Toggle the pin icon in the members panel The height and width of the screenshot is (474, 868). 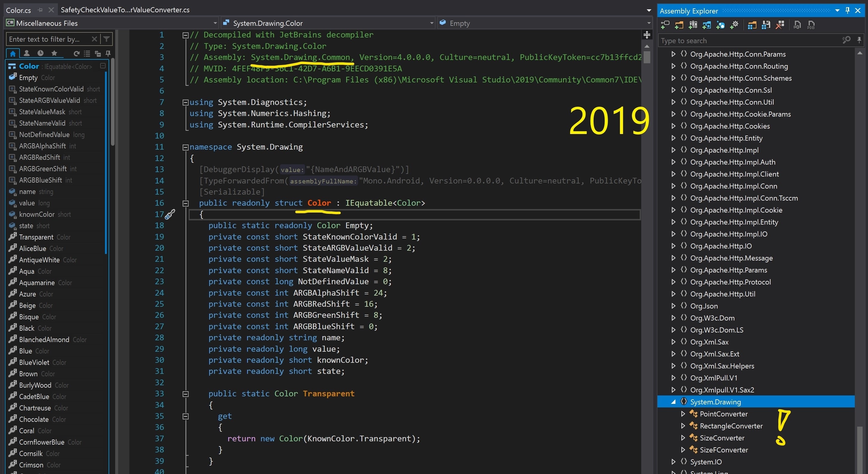[x=109, y=53]
